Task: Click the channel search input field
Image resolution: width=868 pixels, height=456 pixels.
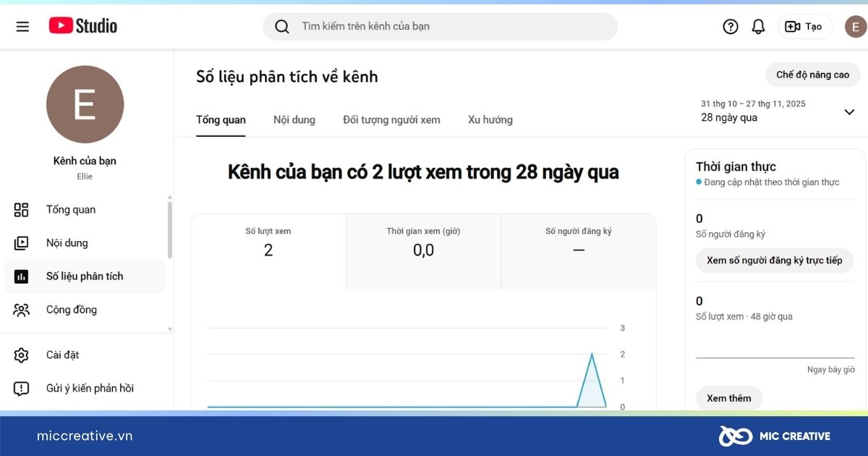Action: (x=440, y=25)
